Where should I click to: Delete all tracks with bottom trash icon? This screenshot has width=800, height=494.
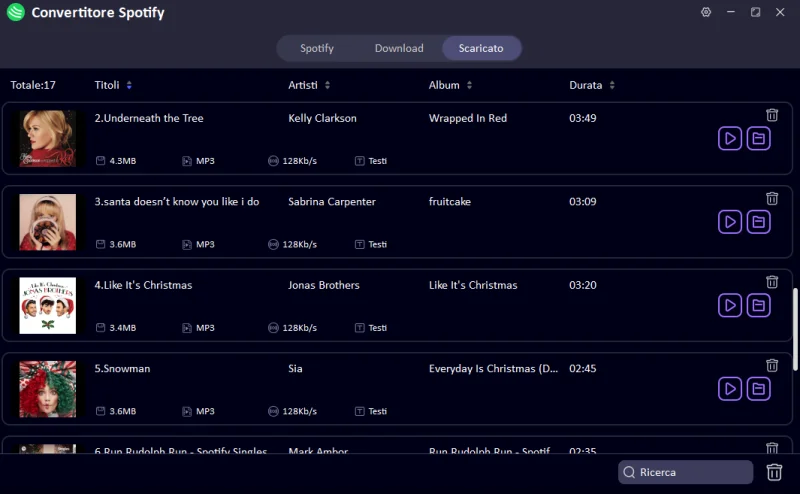coord(774,472)
